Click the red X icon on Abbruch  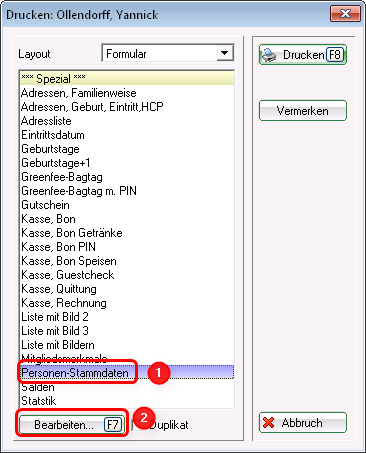[268, 423]
